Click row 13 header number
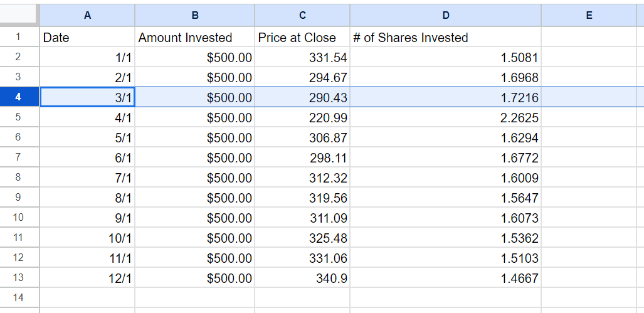 pyautogui.click(x=19, y=278)
